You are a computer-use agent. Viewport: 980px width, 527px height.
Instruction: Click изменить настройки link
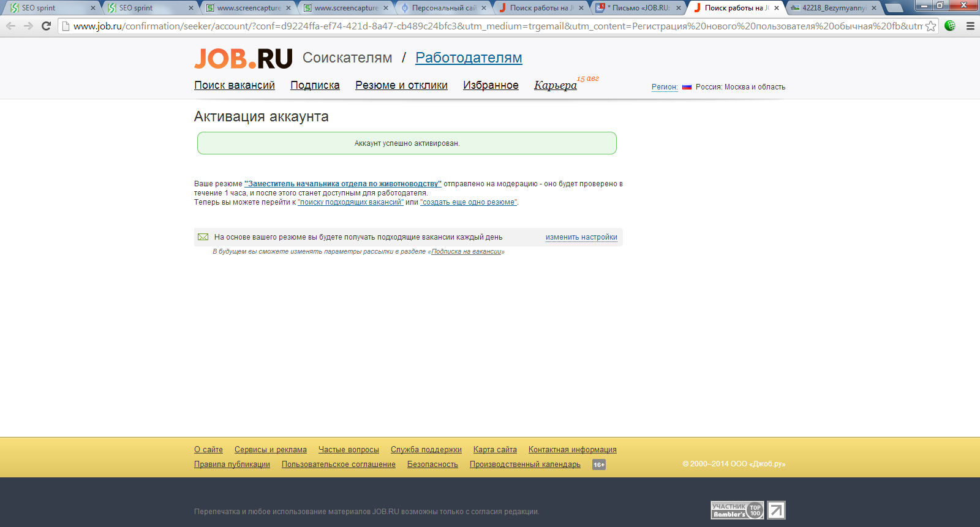[581, 237]
